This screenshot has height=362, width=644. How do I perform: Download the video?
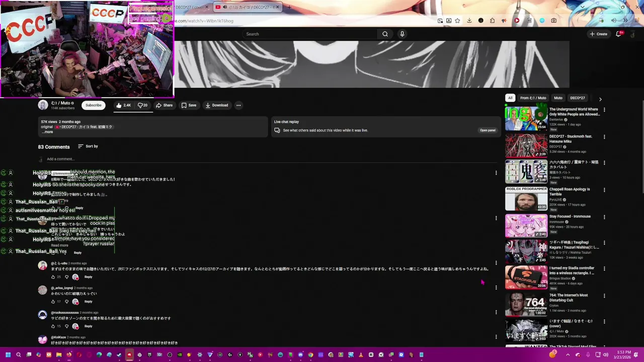pos(217,105)
